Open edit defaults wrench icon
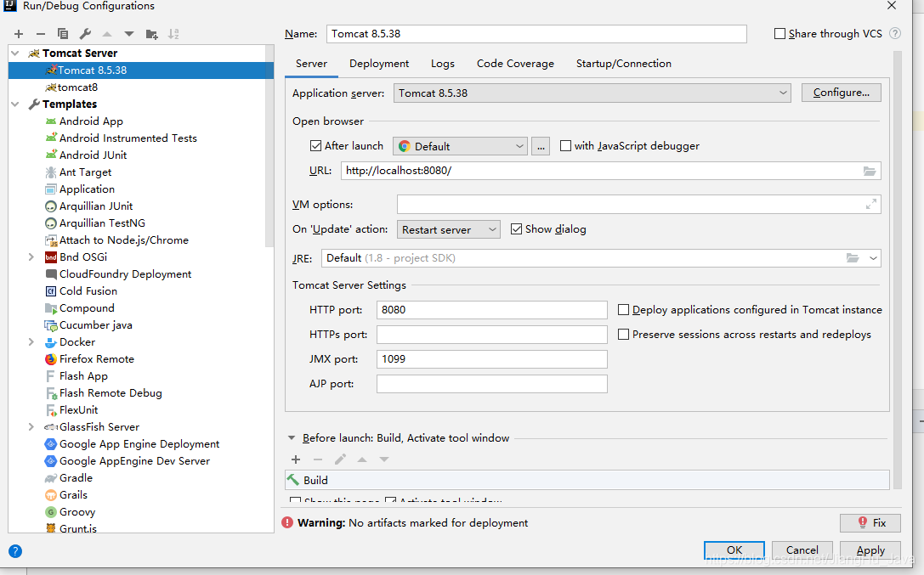This screenshot has width=924, height=575. point(85,34)
